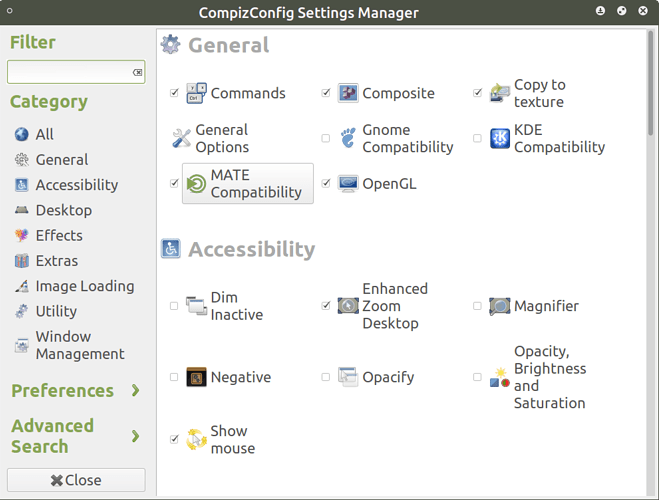Click the General Options wrench icon
The image size is (659, 500).
click(182, 138)
